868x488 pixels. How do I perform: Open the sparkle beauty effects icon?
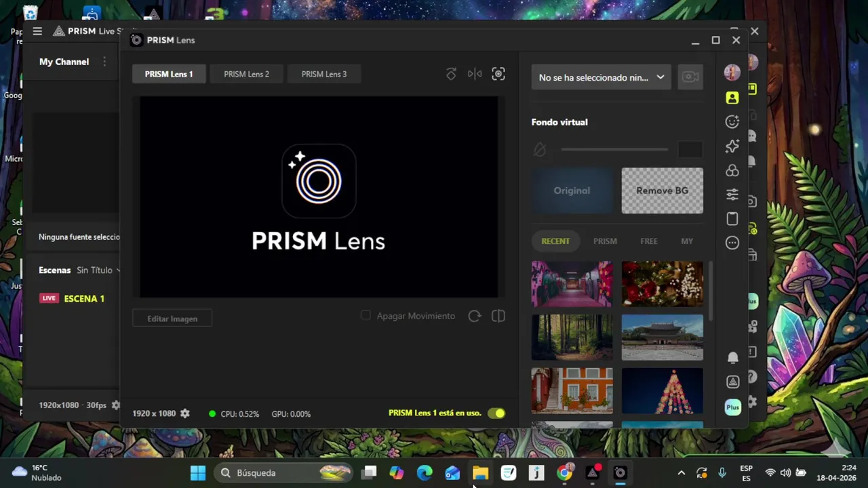coord(732,146)
